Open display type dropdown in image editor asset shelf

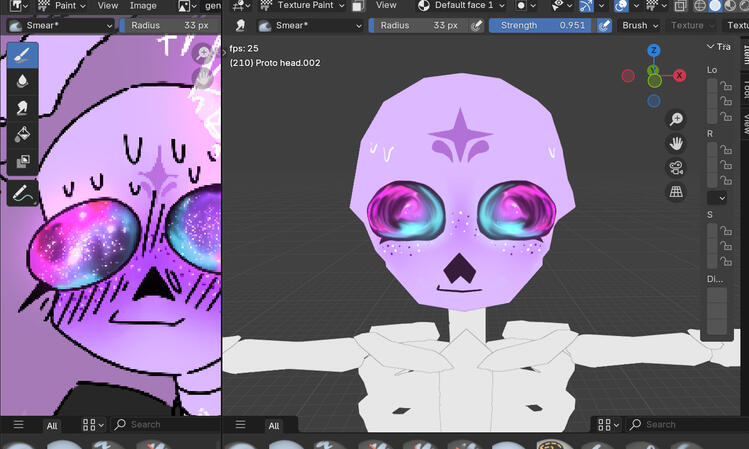[93, 424]
